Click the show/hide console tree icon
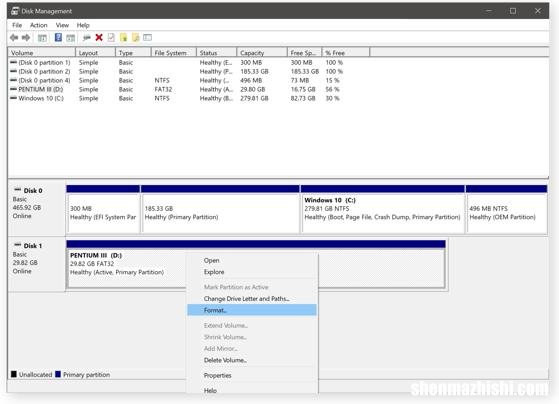This screenshot has height=404, width=559. (42, 38)
